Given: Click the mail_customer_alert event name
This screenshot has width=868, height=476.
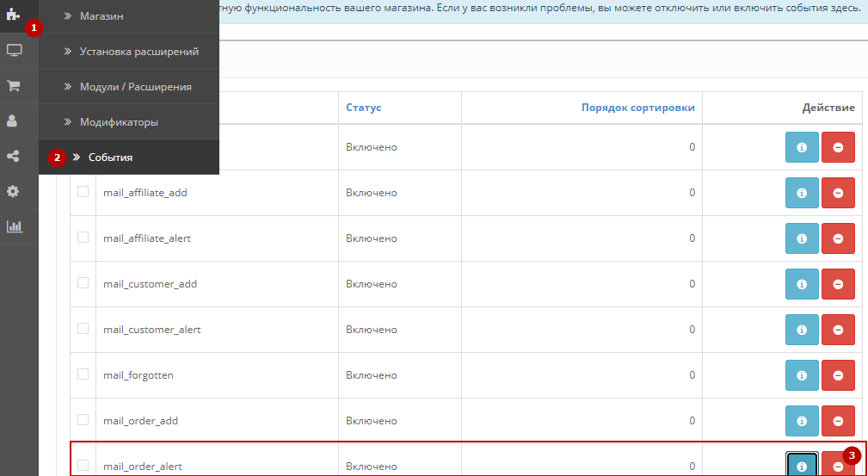Looking at the screenshot, I should coord(151,330).
